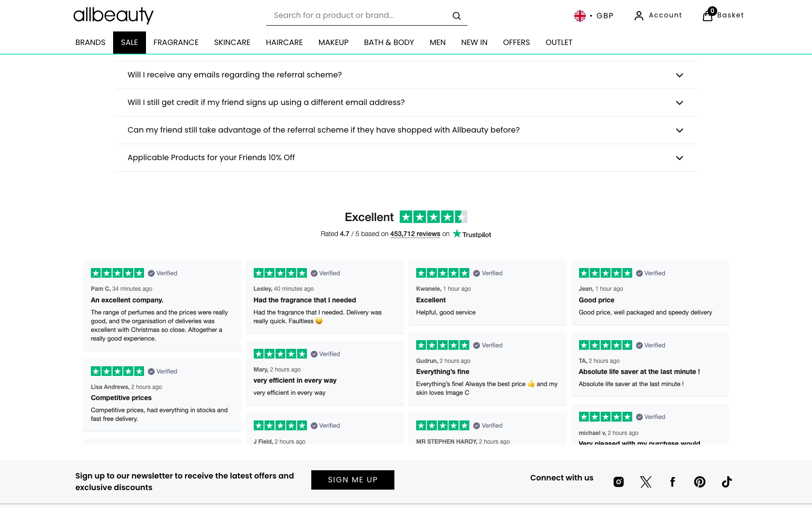Open the Account user icon

pyautogui.click(x=639, y=16)
